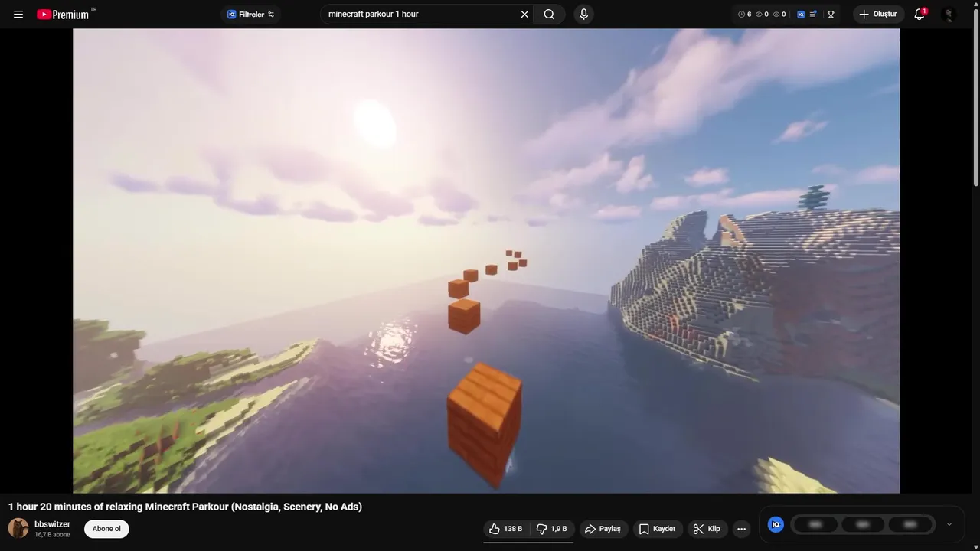Open the list icon with blue dot
Image resolution: width=980 pixels, height=551 pixels.
(x=813, y=15)
